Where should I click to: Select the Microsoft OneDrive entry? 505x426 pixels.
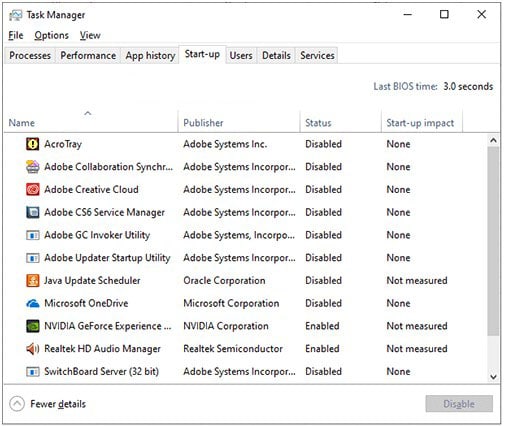pos(86,303)
